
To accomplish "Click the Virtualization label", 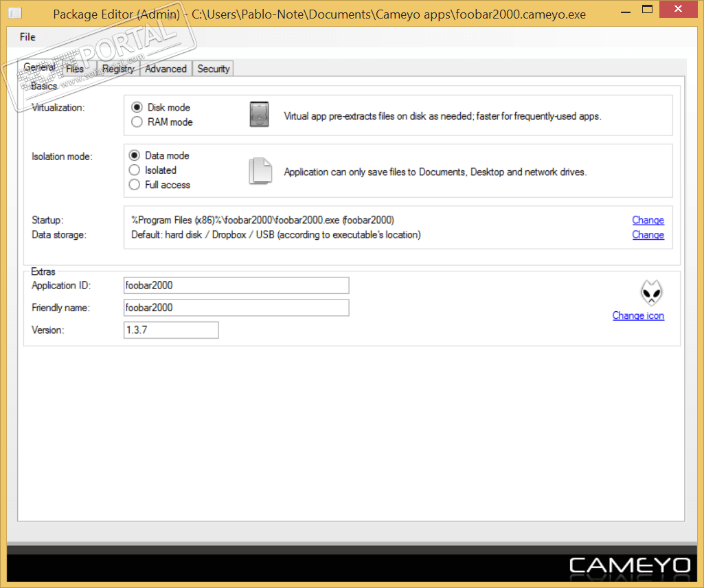I will point(58,108).
